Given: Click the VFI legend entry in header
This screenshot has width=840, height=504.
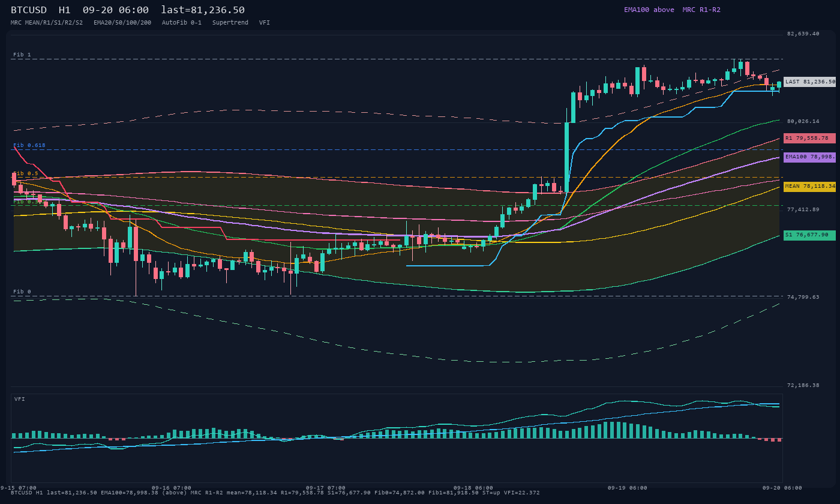Looking at the screenshot, I should coord(265,22).
